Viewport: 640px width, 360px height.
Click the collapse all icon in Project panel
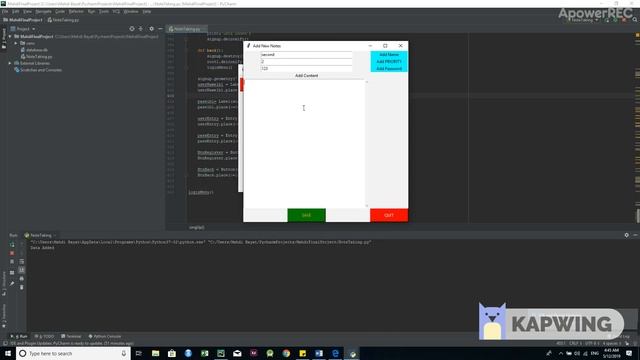[x=141, y=29]
